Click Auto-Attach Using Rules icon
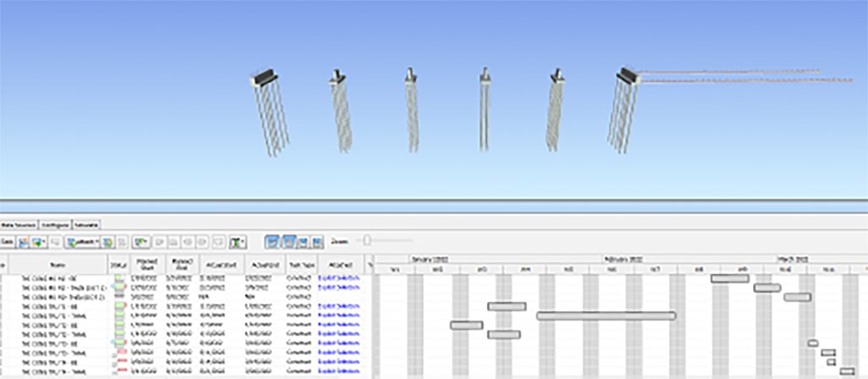This screenshot has width=868, height=379. click(x=107, y=242)
